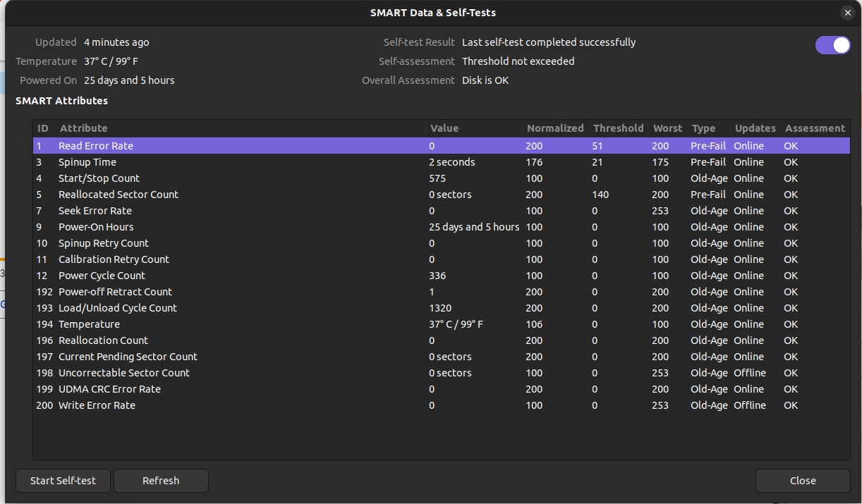Select the Power-On Hours row

click(96, 227)
